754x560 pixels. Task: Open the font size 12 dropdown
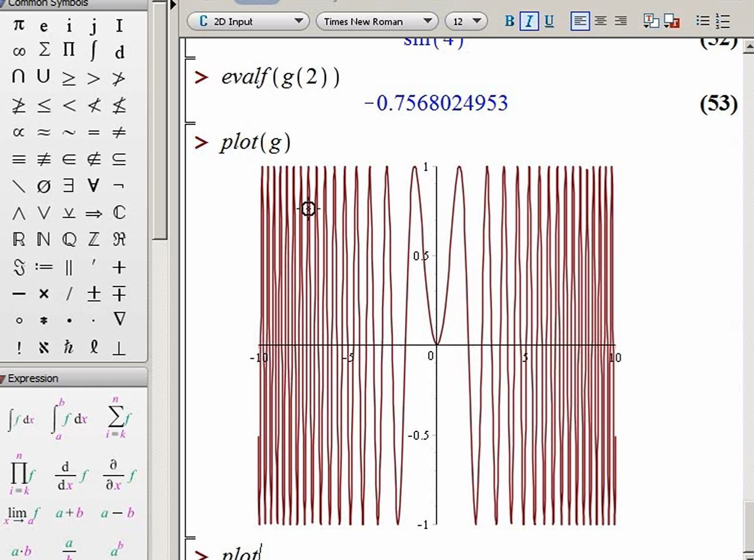tap(466, 22)
